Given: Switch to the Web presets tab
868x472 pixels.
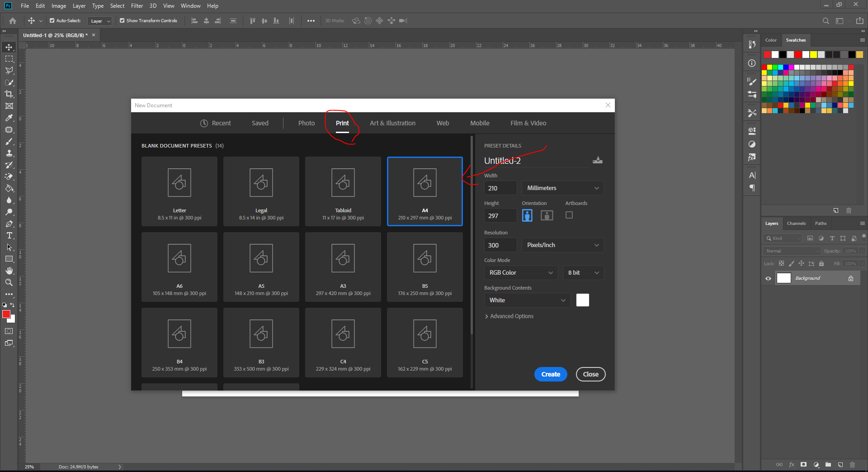Looking at the screenshot, I should [x=443, y=123].
